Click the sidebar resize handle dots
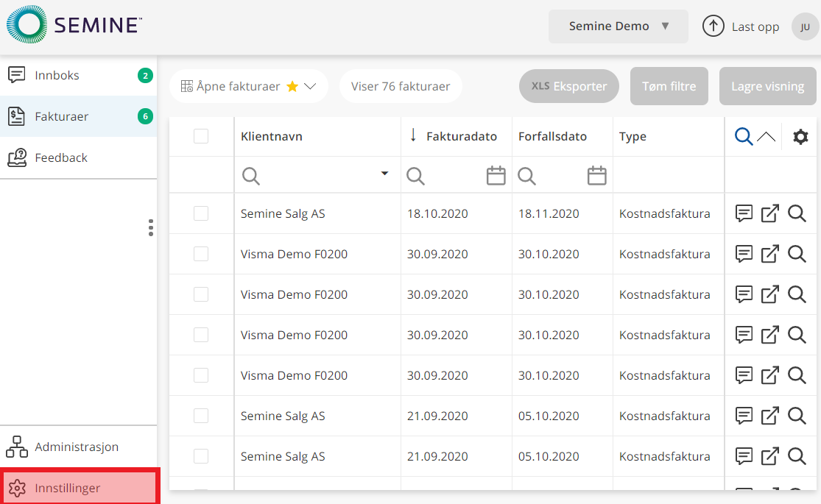 (151, 227)
